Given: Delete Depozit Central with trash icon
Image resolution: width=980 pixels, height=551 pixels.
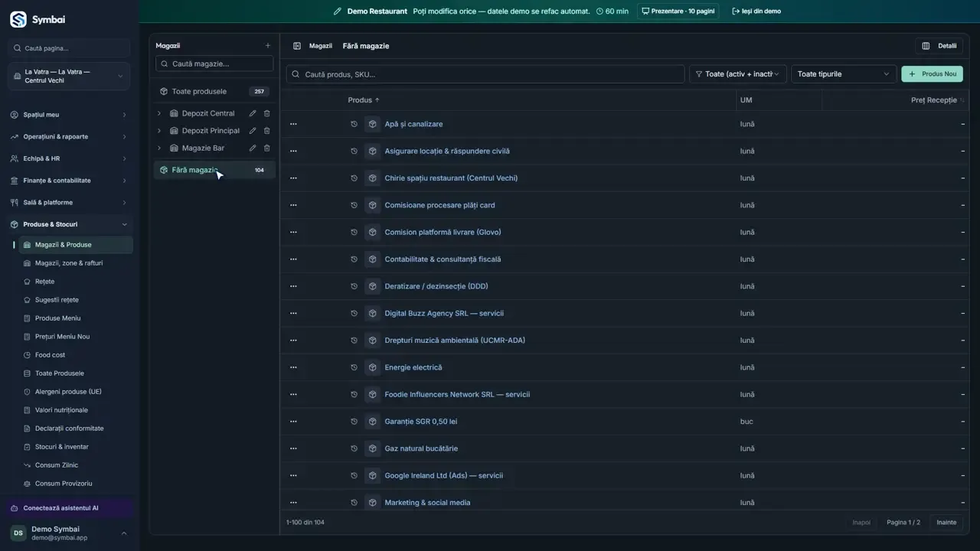Looking at the screenshot, I should [x=267, y=113].
